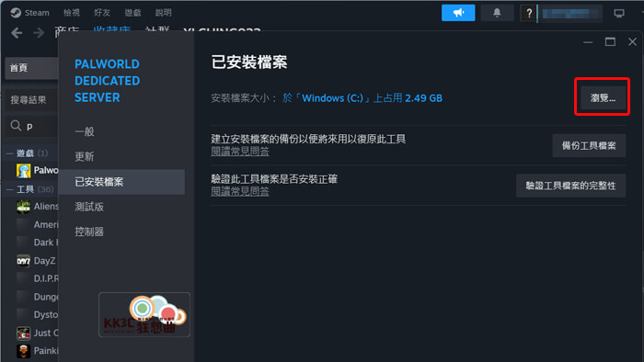Open the 說明 menu

coord(163,13)
